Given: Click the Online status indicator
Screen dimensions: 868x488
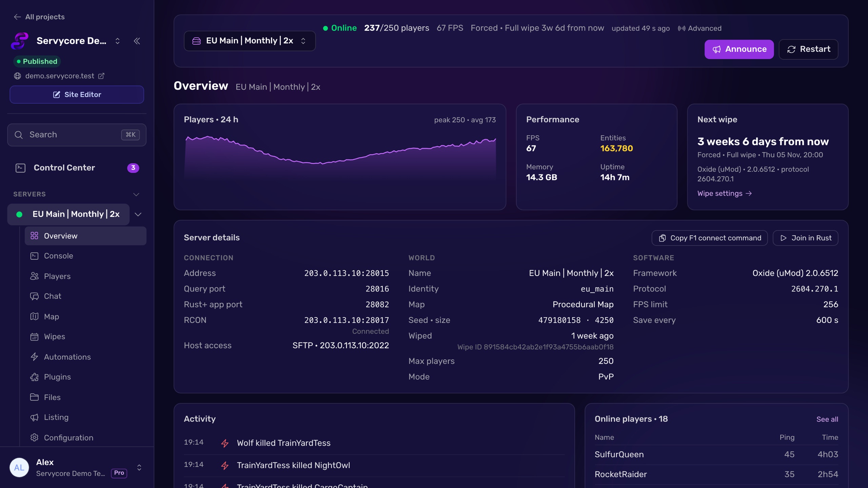Looking at the screenshot, I should click(340, 28).
